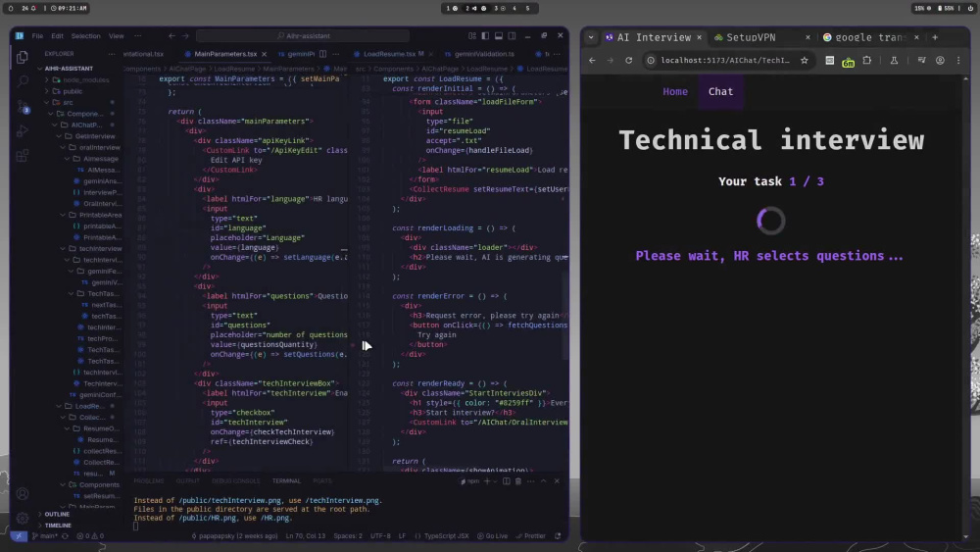Click Go Live in the status bar
This screenshot has width=980, height=552.
point(493,535)
